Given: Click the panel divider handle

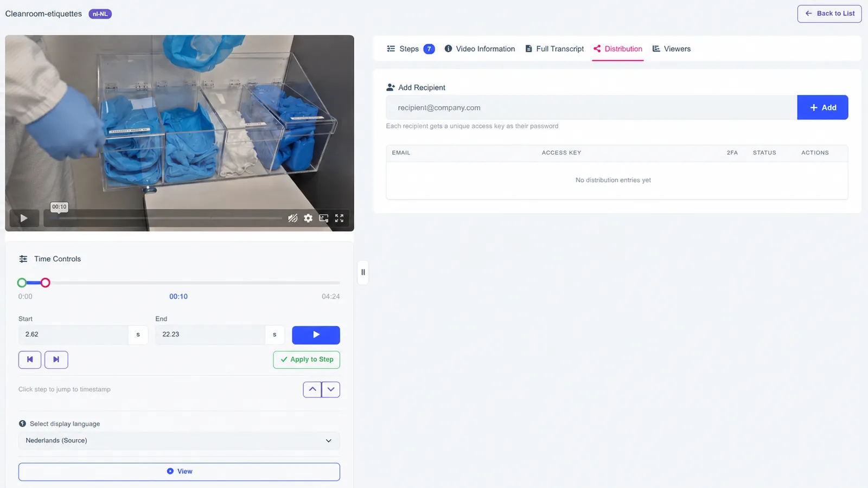Looking at the screenshot, I should [363, 272].
